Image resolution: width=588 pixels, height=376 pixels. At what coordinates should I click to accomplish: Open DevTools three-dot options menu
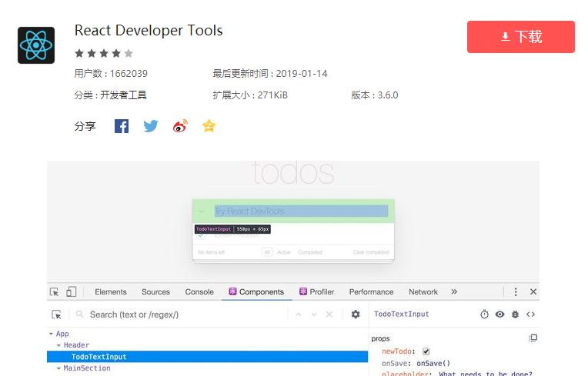pyautogui.click(x=516, y=291)
